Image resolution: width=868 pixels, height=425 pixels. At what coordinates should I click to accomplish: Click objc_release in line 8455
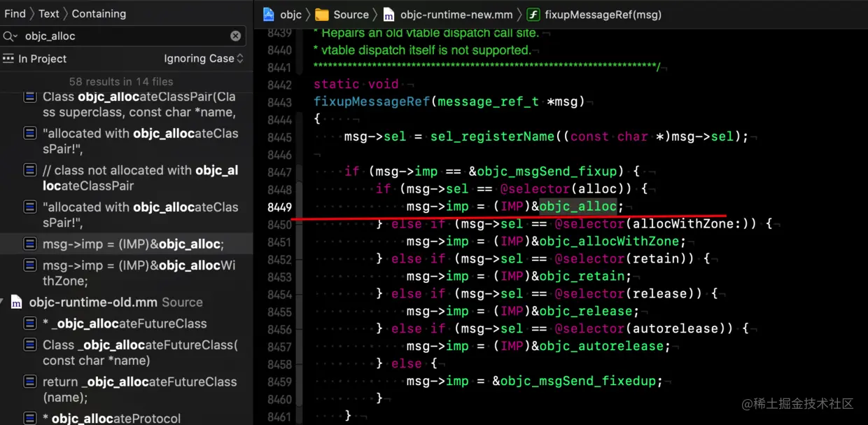(585, 312)
